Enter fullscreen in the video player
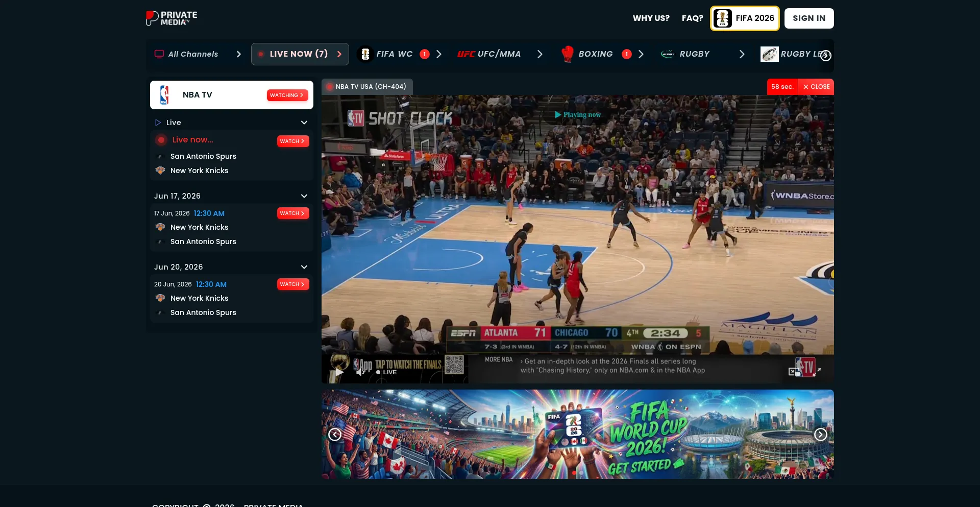The image size is (980, 507). point(817,372)
